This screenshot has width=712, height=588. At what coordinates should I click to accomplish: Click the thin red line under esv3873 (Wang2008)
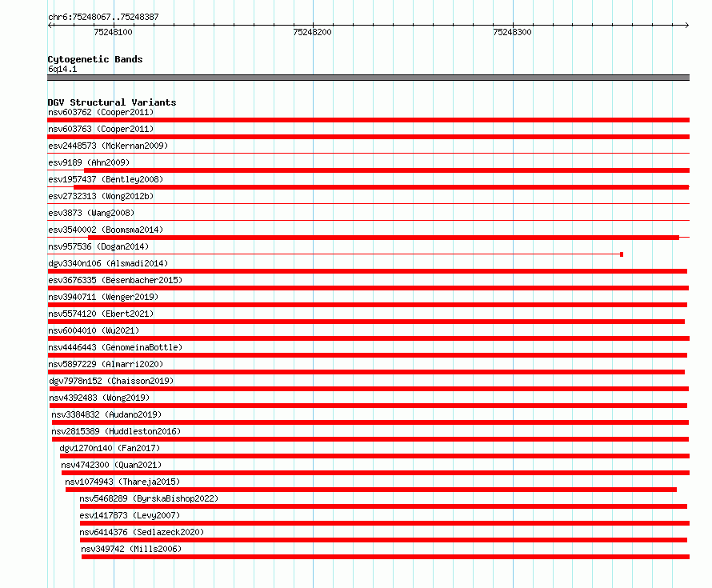(368, 221)
